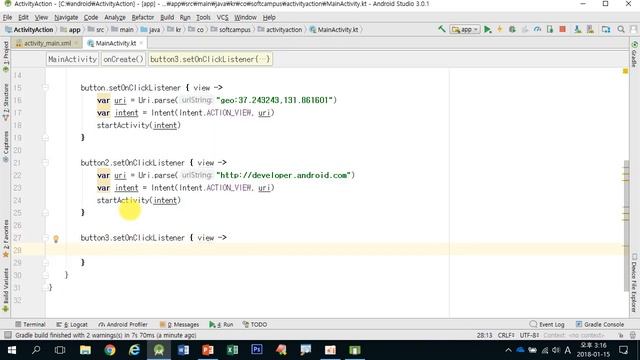Viewport: 640px width, 360px height.
Task: Collapse the button.setOnClickListener code fold on line 15
Action: coord(45,87)
